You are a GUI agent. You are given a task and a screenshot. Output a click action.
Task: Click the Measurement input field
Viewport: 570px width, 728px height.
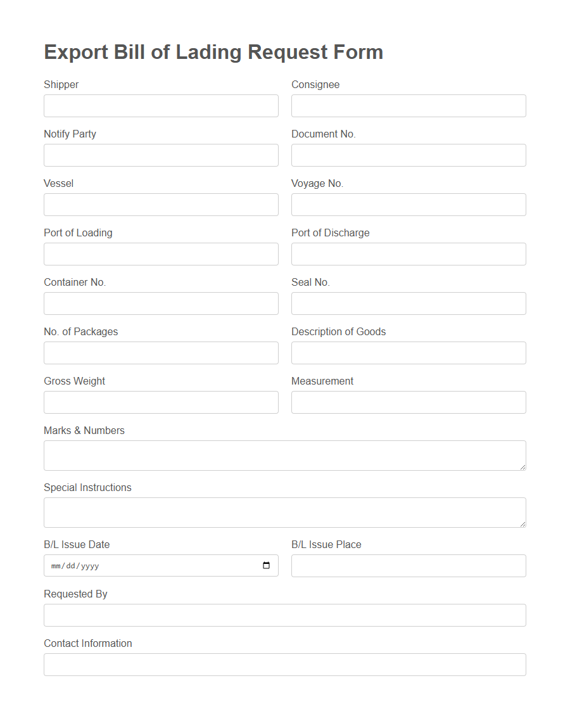[x=408, y=402]
